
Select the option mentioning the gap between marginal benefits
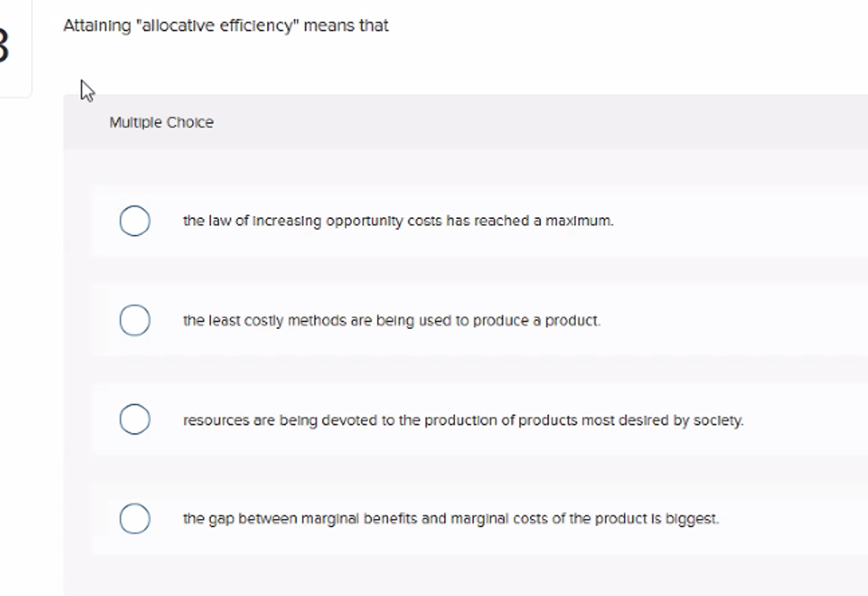tap(451, 517)
